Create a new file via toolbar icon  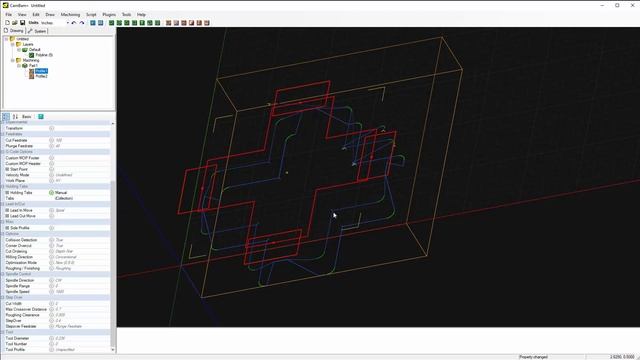click(x=7, y=23)
